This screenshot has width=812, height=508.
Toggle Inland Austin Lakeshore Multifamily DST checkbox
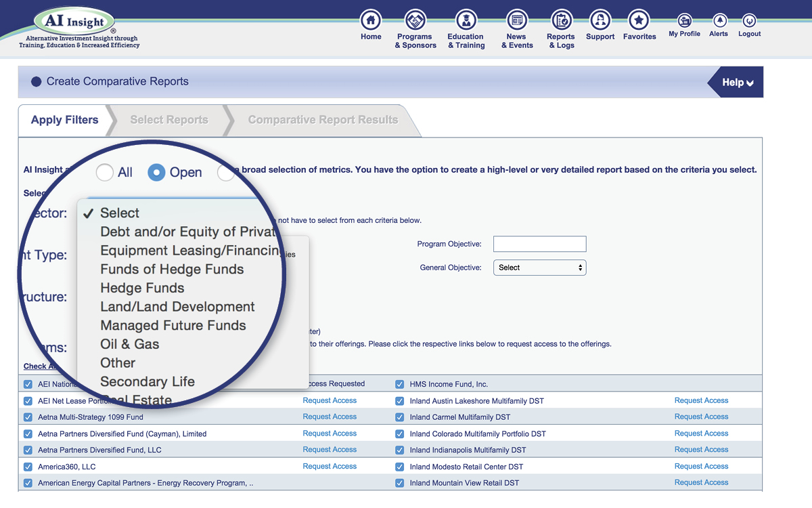pos(400,401)
